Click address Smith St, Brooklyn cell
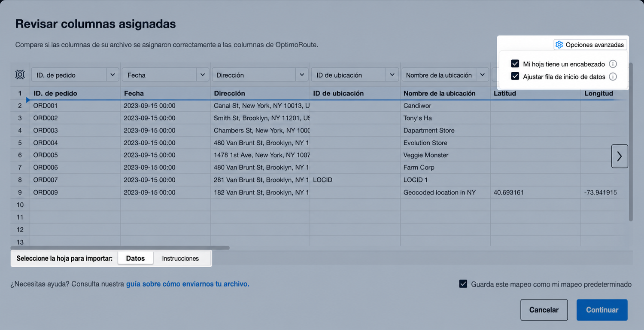Image resolution: width=644 pixels, height=330 pixels. coord(260,118)
